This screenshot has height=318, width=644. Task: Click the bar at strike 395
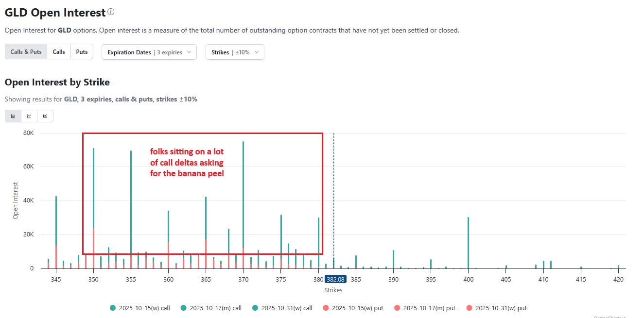coord(431,264)
